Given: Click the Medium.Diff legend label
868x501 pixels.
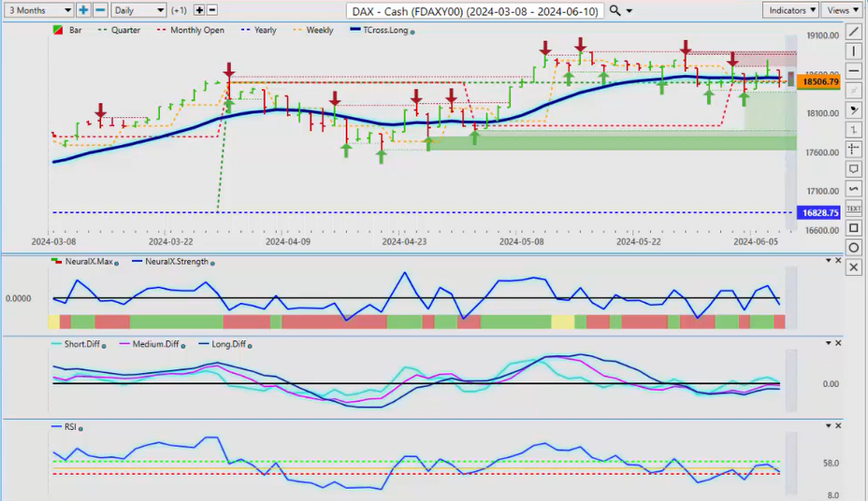Looking at the screenshot, I should coord(155,344).
